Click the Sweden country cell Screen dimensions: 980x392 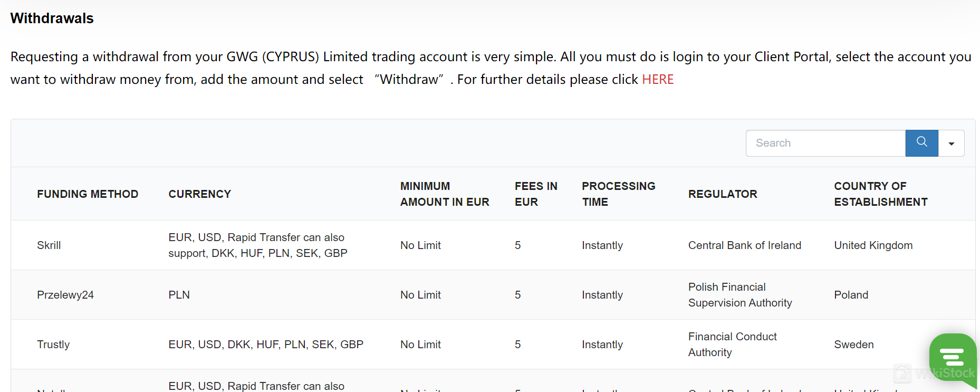click(x=853, y=345)
